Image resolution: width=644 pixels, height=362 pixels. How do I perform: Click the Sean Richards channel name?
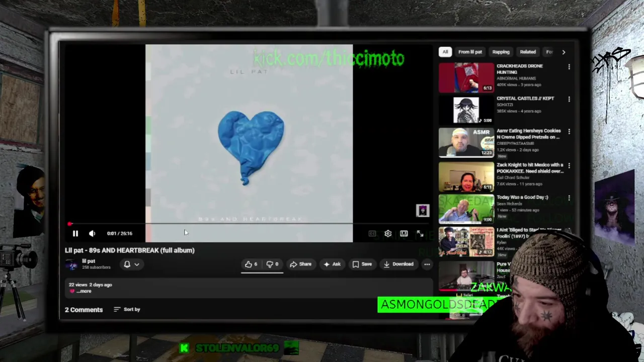click(510, 204)
